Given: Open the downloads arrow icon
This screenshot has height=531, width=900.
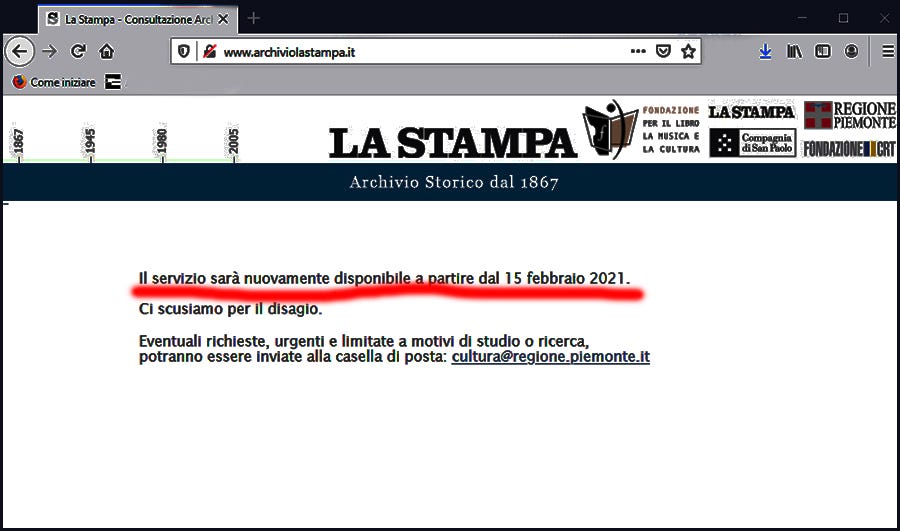Looking at the screenshot, I should click(x=765, y=52).
